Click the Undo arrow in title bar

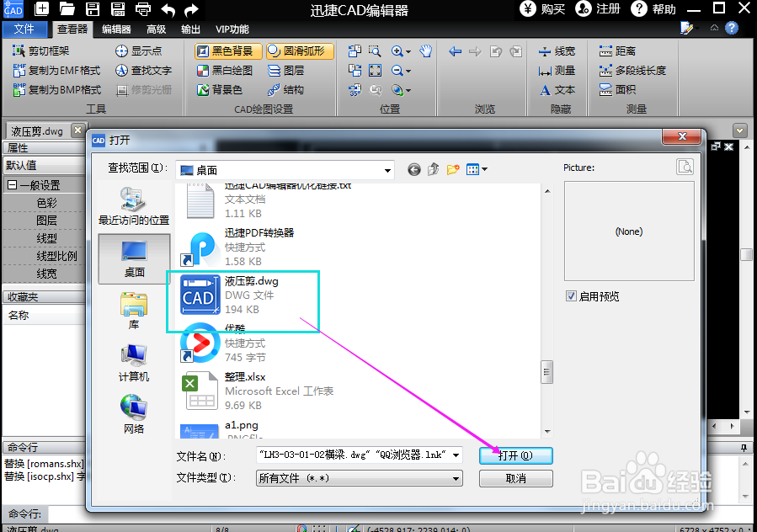(168, 9)
